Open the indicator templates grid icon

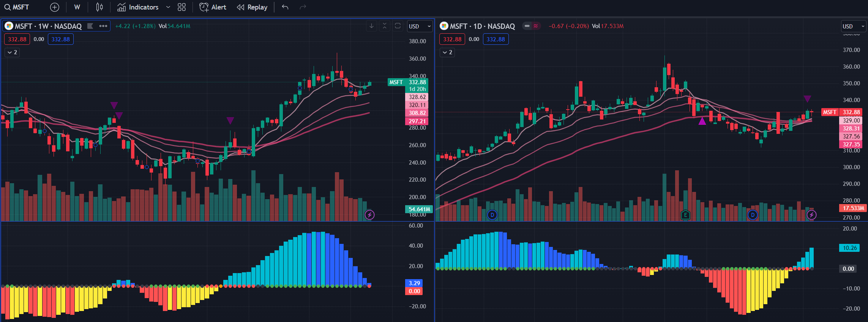[x=182, y=7]
